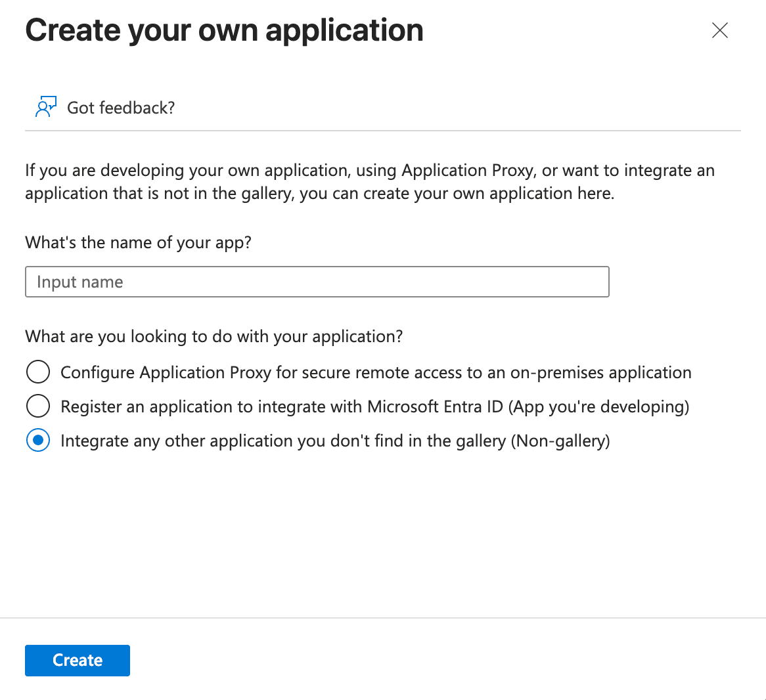Click the blue Create button

(x=77, y=660)
